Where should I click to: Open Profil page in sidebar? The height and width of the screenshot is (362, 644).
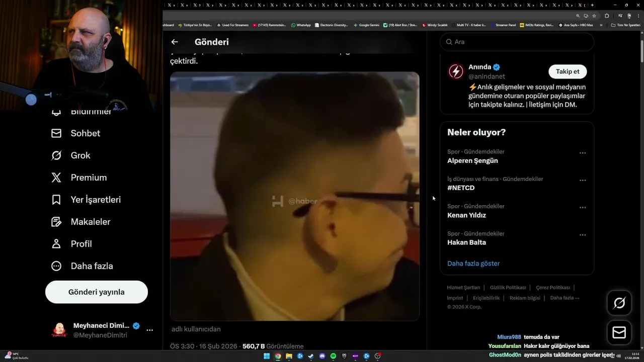click(72, 244)
